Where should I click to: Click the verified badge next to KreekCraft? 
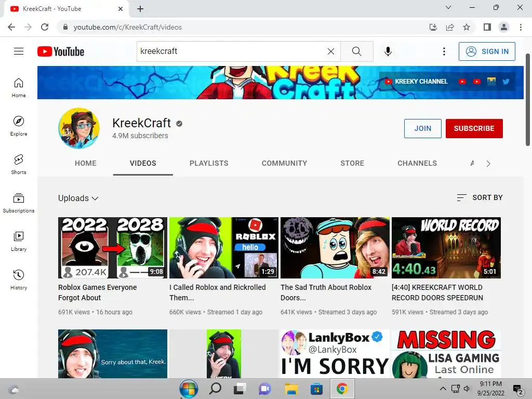(179, 124)
